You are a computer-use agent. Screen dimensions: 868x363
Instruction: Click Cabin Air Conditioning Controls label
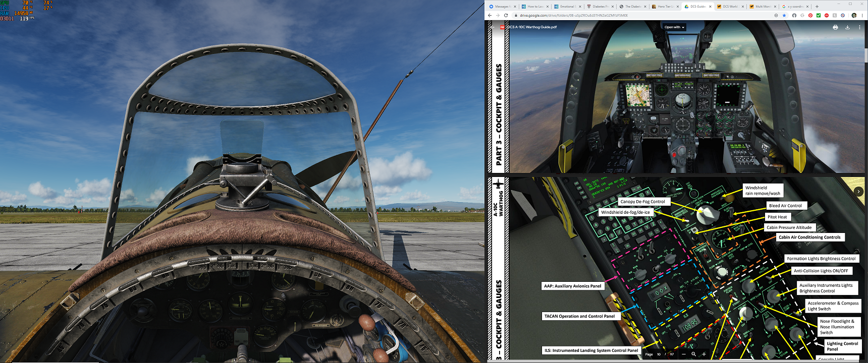click(x=809, y=237)
